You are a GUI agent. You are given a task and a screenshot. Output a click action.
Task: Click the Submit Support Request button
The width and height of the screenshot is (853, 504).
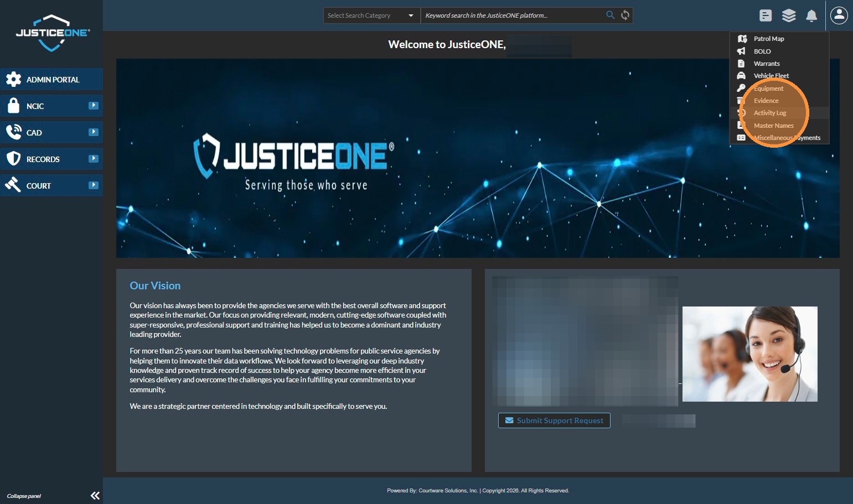point(554,420)
